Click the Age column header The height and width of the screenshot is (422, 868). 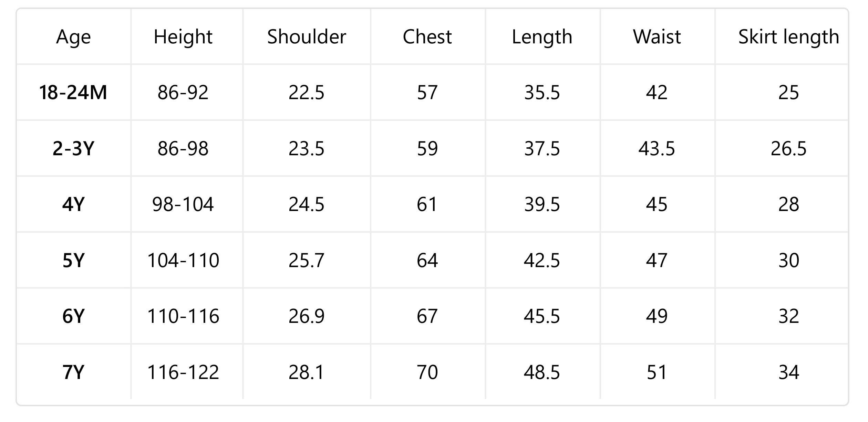pyautogui.click(x=73, y=37)
